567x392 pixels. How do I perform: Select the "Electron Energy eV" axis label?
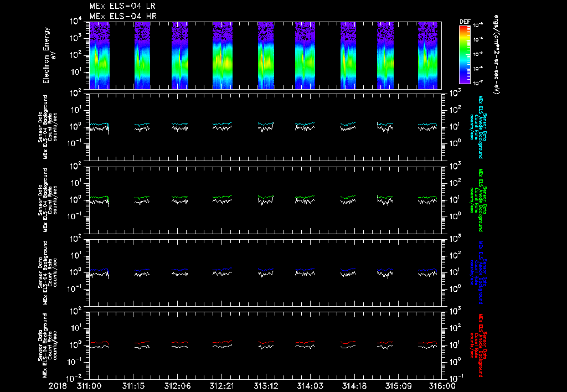pos(49,55)
